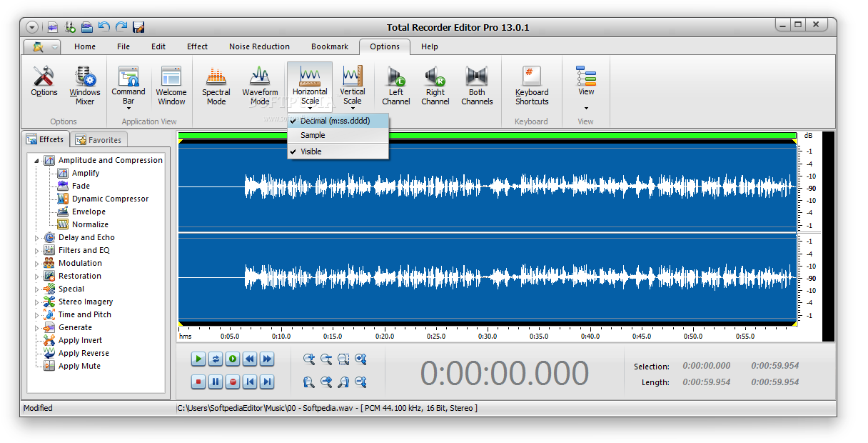Expand the Stereo Imagery category
The height and width of the screenshot is (443, 868).
coord(37,302)
